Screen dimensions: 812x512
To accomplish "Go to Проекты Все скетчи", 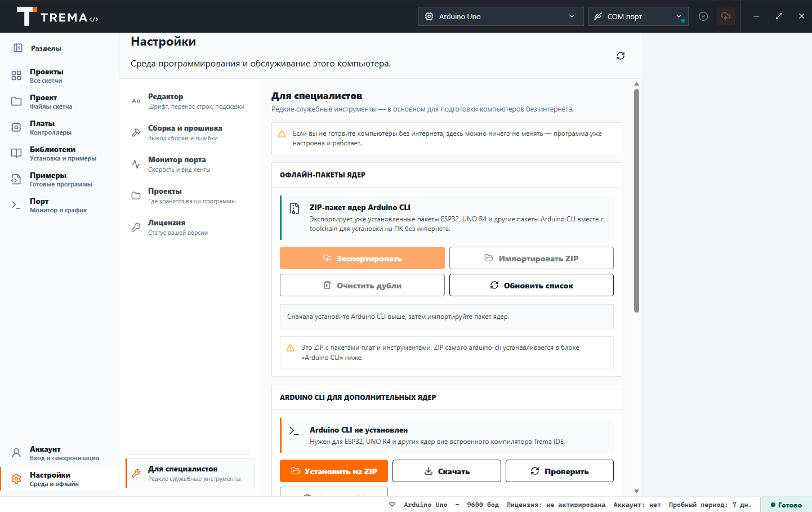I will coord(59,75).
